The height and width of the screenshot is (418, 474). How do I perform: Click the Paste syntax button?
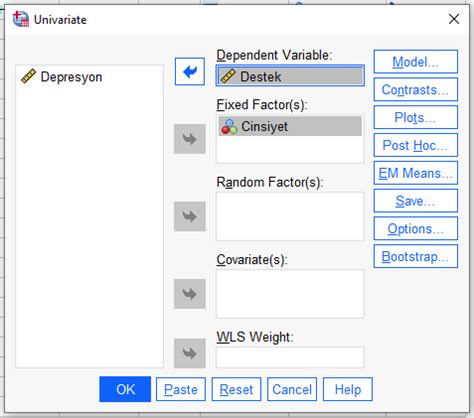181,389
